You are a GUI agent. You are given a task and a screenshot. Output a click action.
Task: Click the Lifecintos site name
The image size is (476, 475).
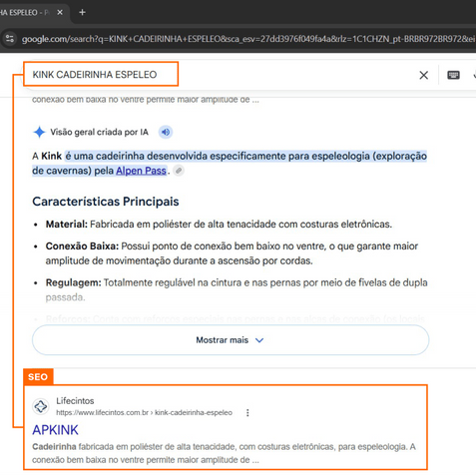(75, 401)
